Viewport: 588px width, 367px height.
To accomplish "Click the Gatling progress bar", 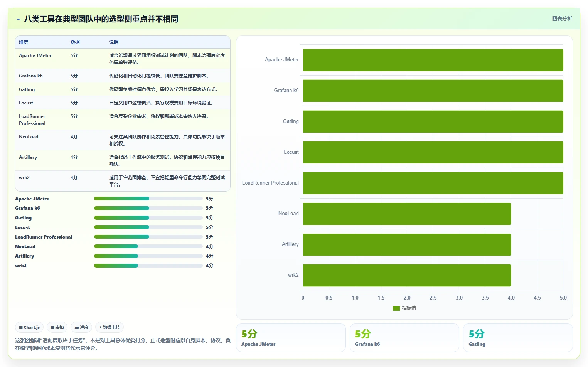I will tap(148, 218).
